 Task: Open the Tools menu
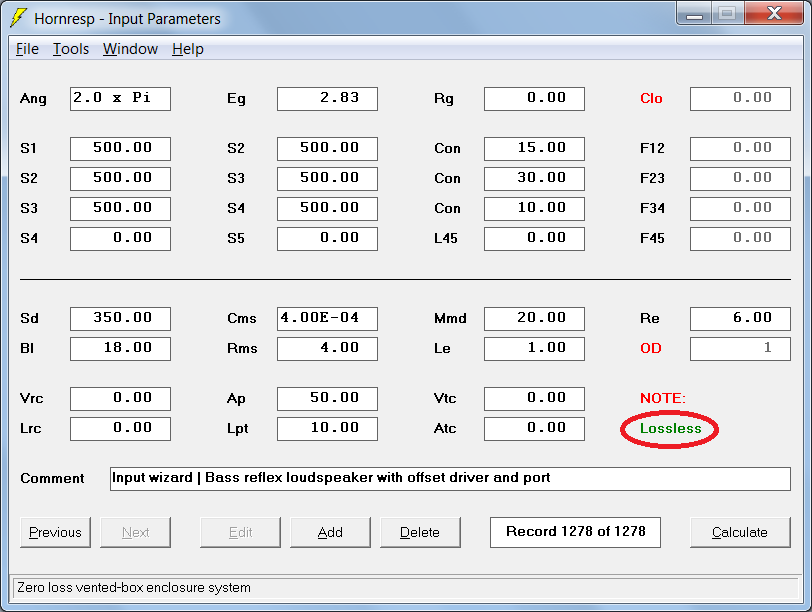click(71, 49)
